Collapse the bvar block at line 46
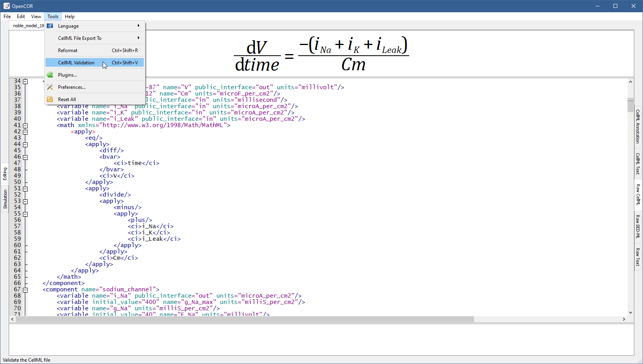Screen dimensions: 643x364 pyautogui.click(x=25, y=157)
